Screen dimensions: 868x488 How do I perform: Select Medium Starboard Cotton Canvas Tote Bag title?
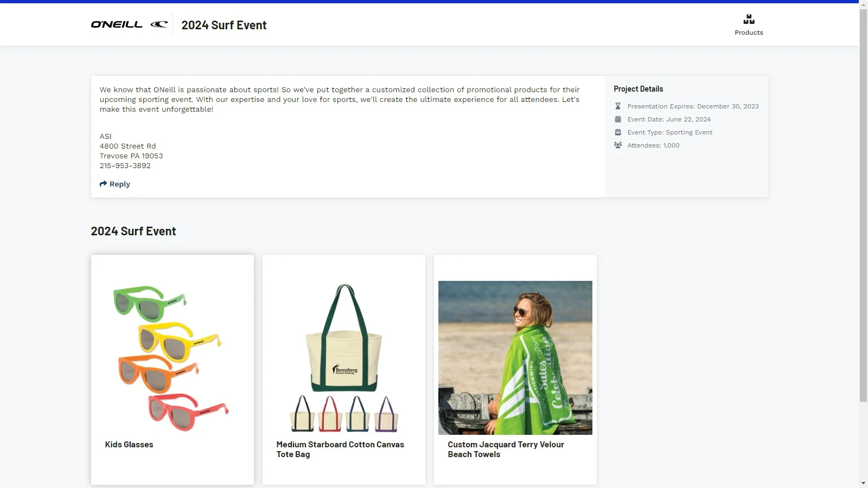(x=340, y=450)
